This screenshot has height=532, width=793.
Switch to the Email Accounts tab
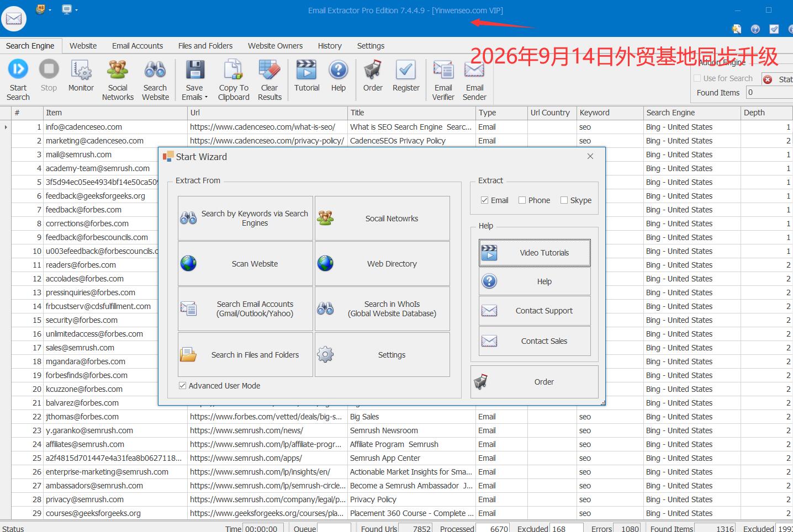point(138,46)
